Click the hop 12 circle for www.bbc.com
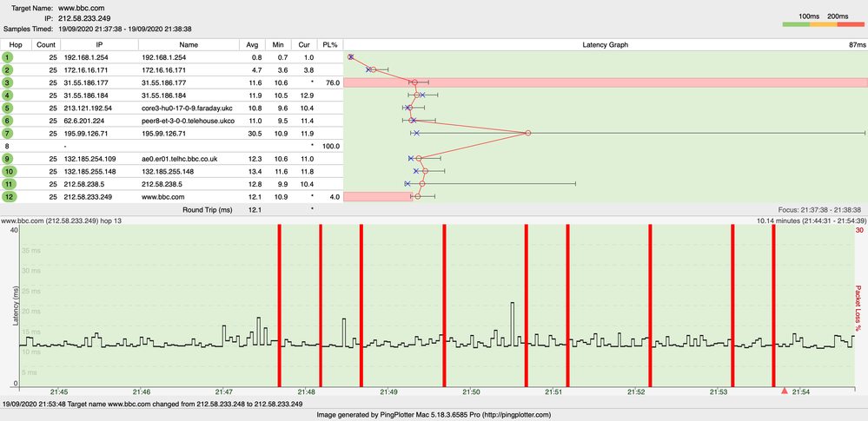 (9, 197)
